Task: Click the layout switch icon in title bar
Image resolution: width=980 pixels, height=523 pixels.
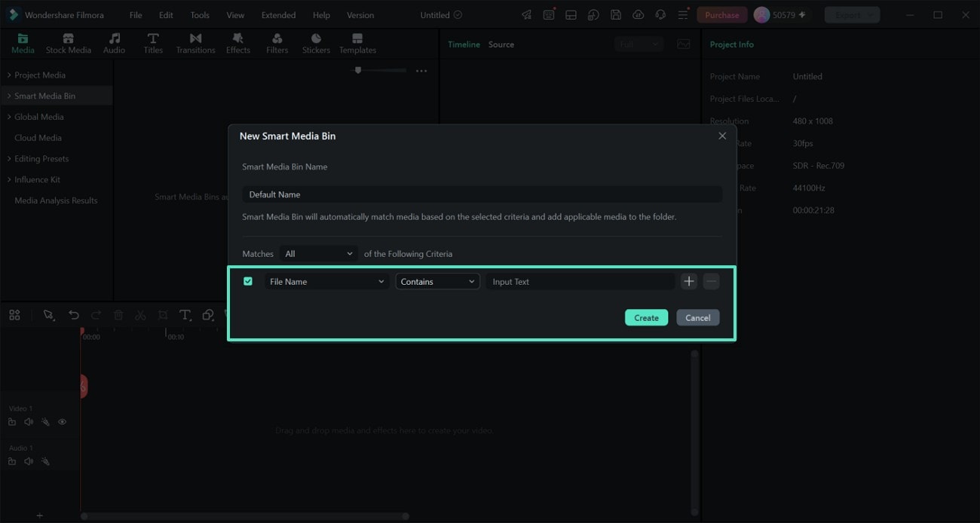Action: [x=571, y=15]
